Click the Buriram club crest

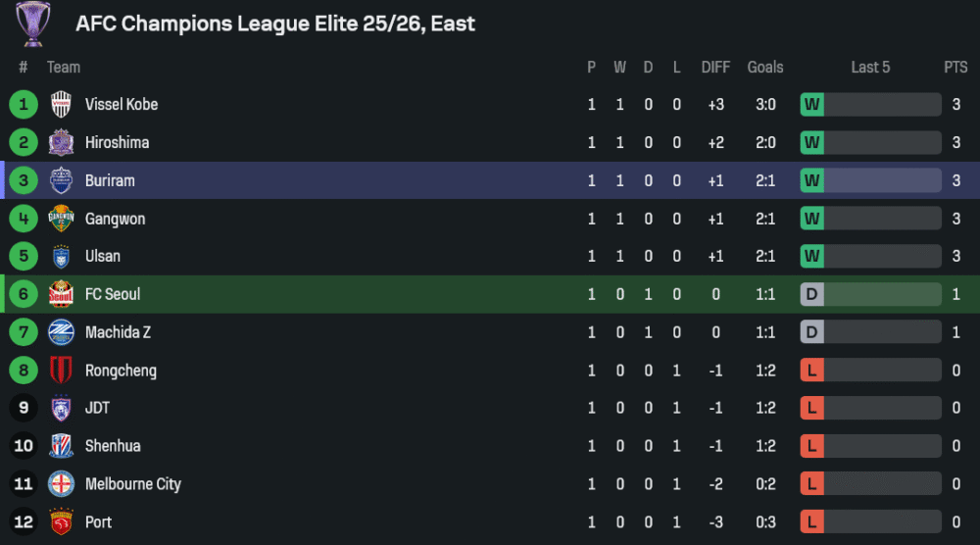pyautogui.click(x=61, y=180)
